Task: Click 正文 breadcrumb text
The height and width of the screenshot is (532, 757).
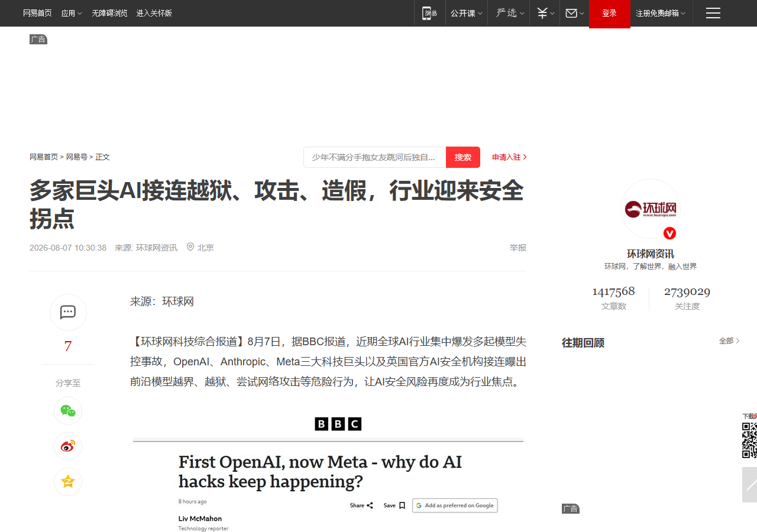Action: coord(103,157)
